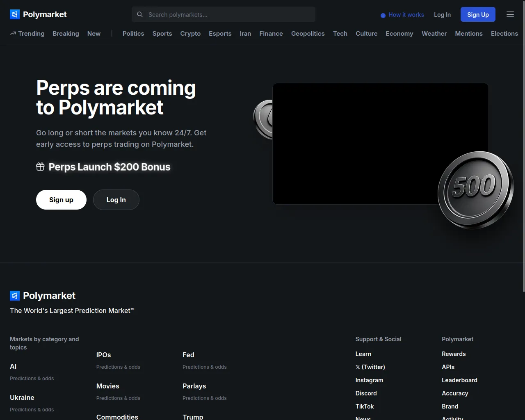Screen dimensions: 525x420
Task: Open the New tab
Action: tap(94, 34)
